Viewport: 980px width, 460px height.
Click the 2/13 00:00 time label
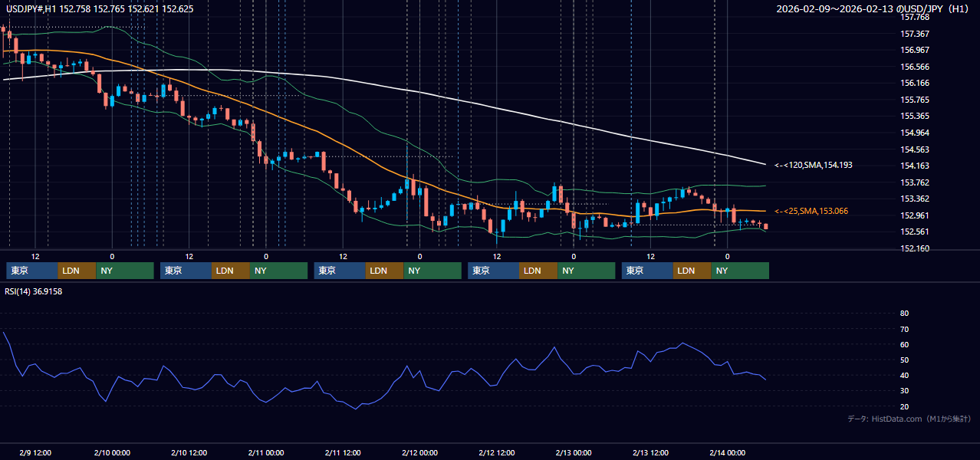pos(573,452)
